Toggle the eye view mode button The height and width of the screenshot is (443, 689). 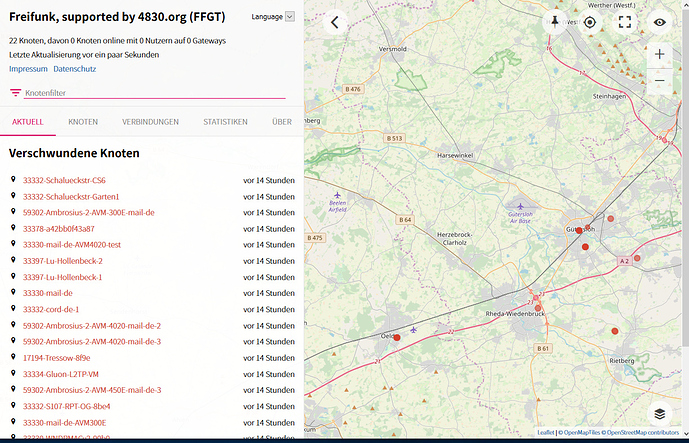(x=660, y=22)
